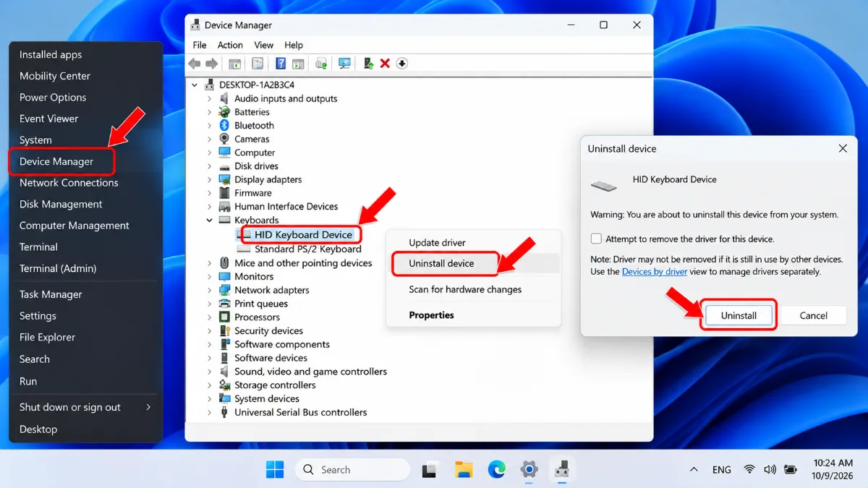Expand the Display adapters chevron
The image size is (868, 488).
tap(210, 180)
